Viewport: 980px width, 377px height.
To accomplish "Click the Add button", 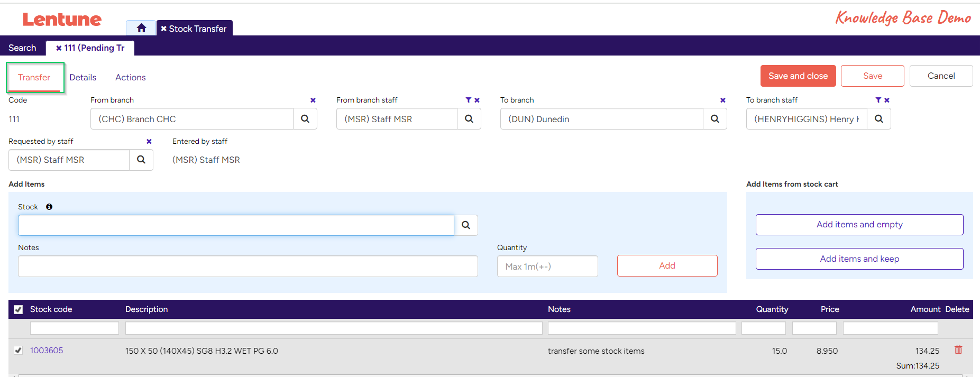I will pyautogui.click(x=667, y=265).
